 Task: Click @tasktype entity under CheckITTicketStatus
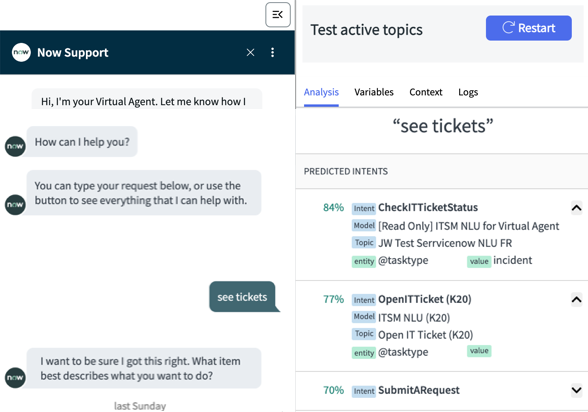tap(403, 260)
